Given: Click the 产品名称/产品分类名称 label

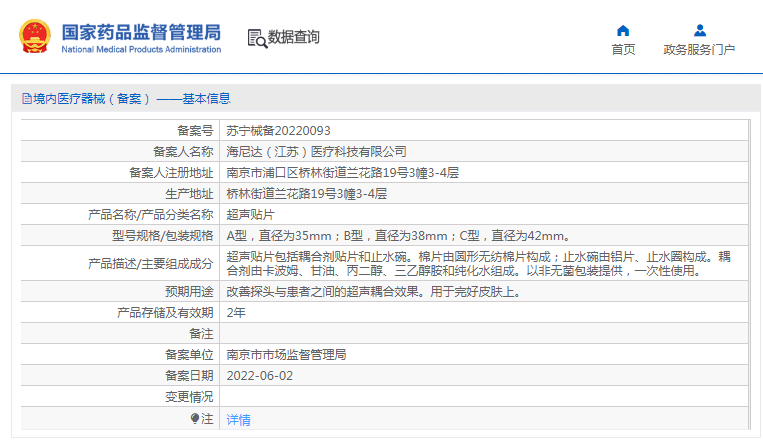Looking at the screenshot, I should tap(151, 214).
